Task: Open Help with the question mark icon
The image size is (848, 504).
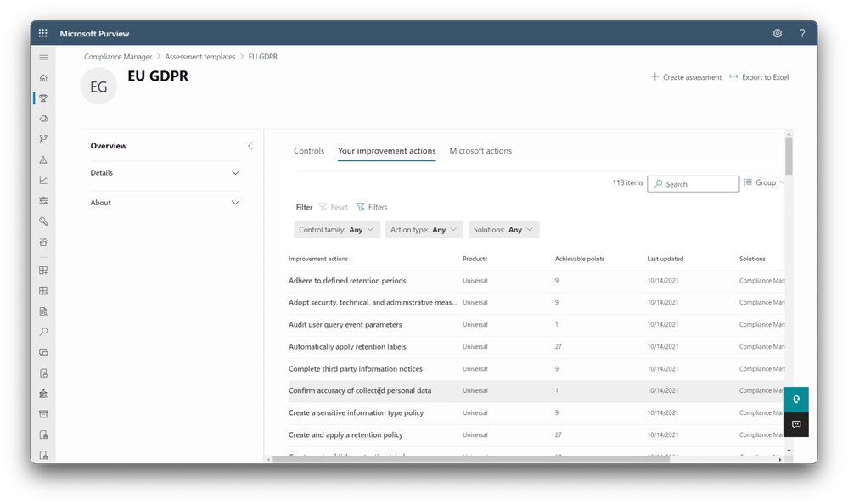Action: point(802,33)
